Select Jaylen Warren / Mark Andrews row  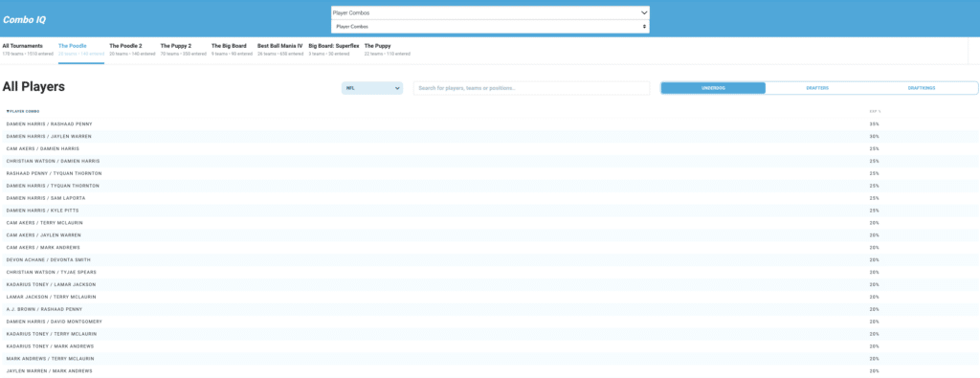490,371
